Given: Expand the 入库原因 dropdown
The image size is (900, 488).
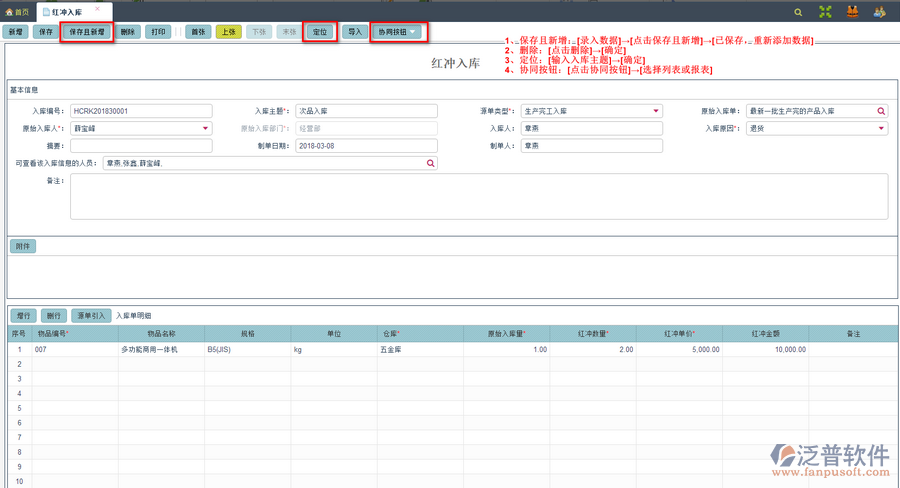Looking at the screenshot, I should [x=881, y=128].
